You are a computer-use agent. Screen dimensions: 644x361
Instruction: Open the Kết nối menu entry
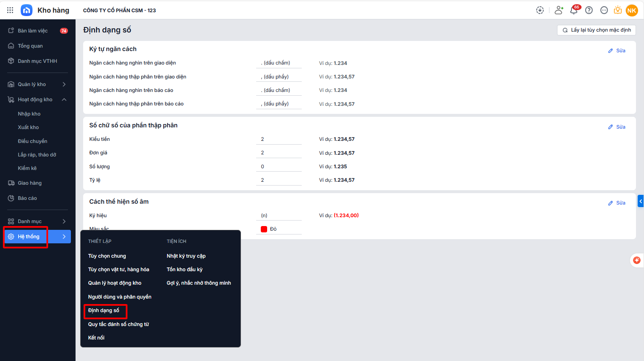(x=96, y=338)
